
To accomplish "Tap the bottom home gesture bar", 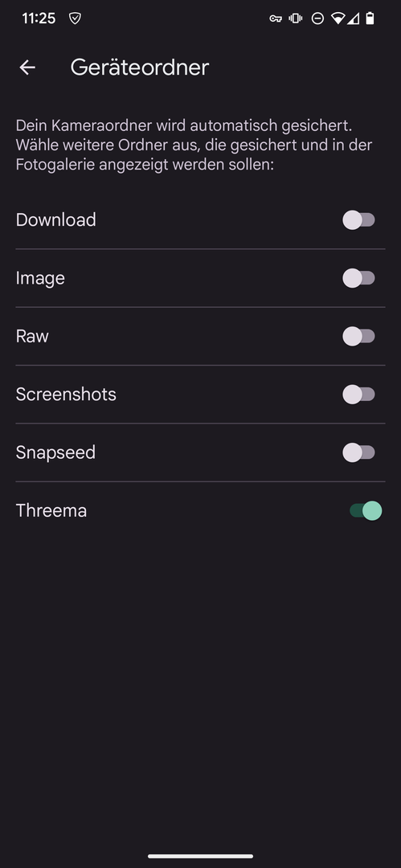I will (201, 857).
